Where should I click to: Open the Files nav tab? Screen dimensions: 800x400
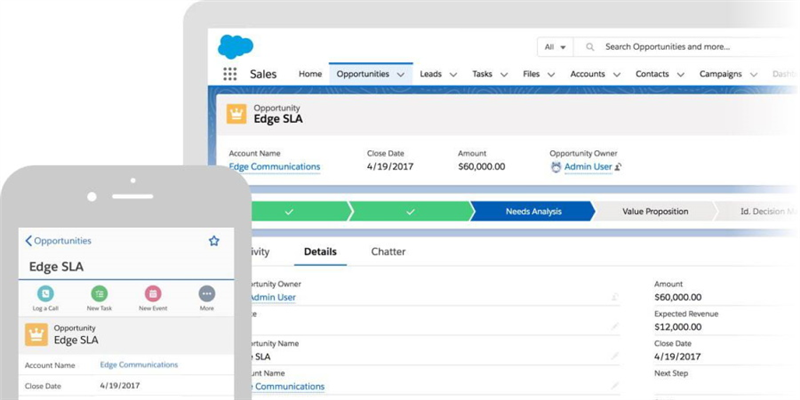531,74
